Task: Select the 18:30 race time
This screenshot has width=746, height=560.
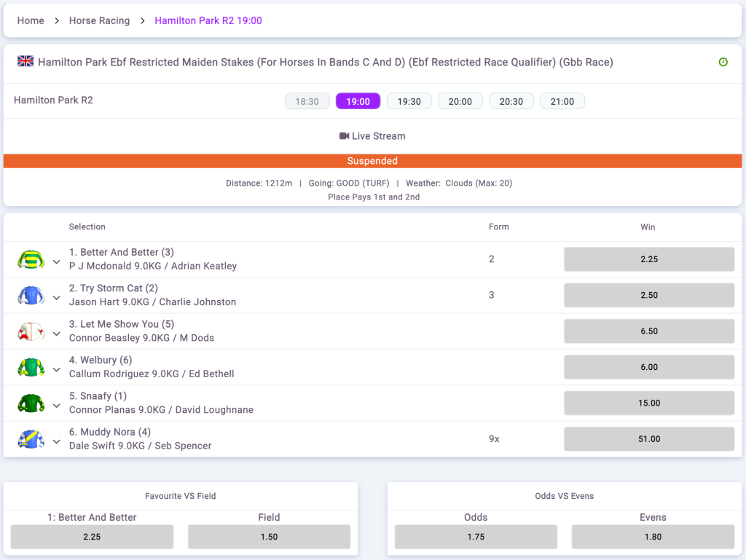Action: click(x=307, y=101)
